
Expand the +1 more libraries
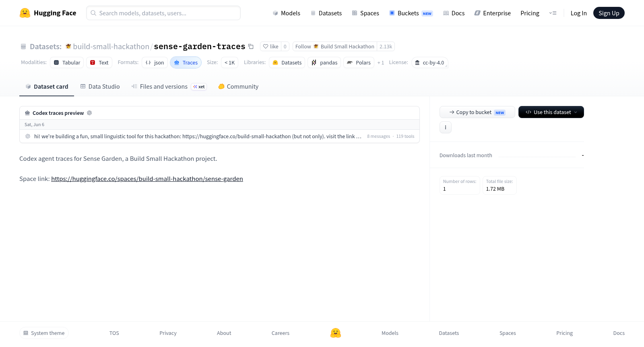tap(381, 62)
